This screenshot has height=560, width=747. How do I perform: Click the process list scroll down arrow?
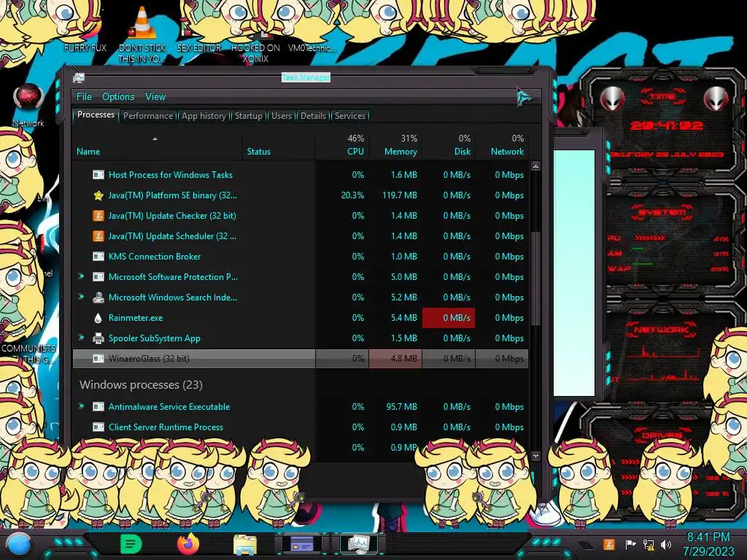tap(535, 456)
